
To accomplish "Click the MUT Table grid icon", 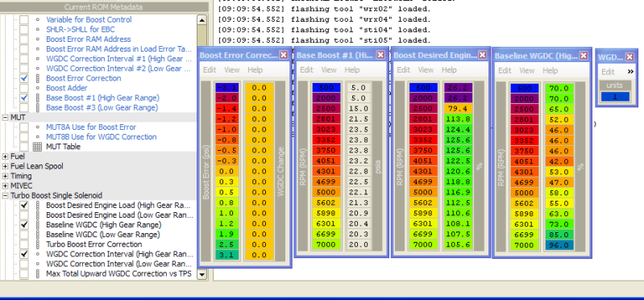I will pos(37,147).
